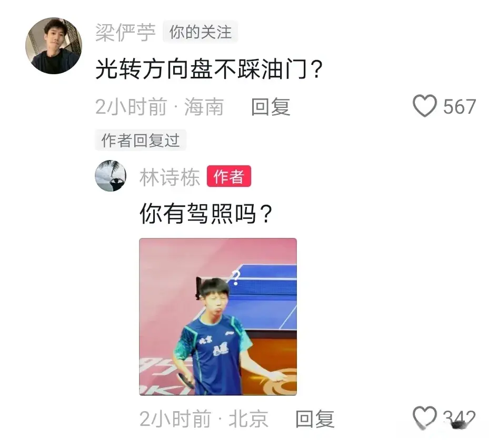Viewport: 497px width, 448px height.
Task: Open the username 梁俨苧
Action: (125, 32)
